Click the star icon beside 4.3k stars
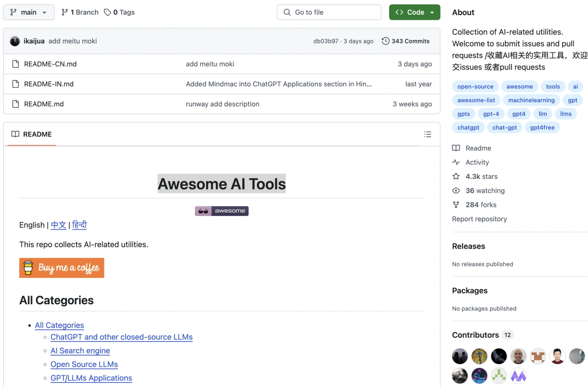Screen dimensions: 588x387 click(456, 176)
